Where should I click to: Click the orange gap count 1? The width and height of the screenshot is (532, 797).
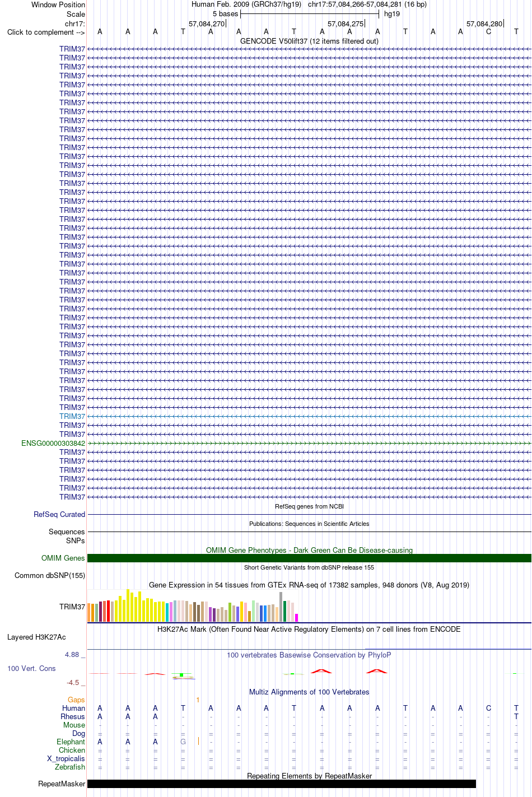pos(198,700)
